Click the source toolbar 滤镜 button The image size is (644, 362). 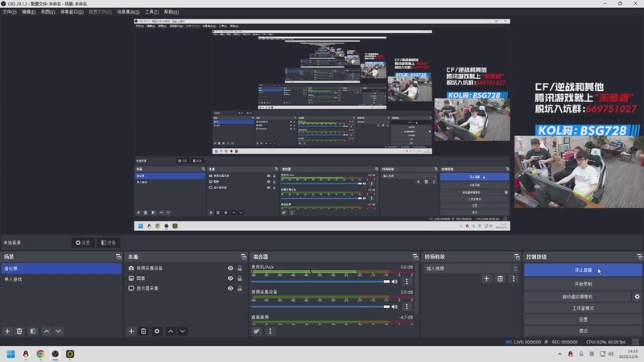[x=109, y=243]
